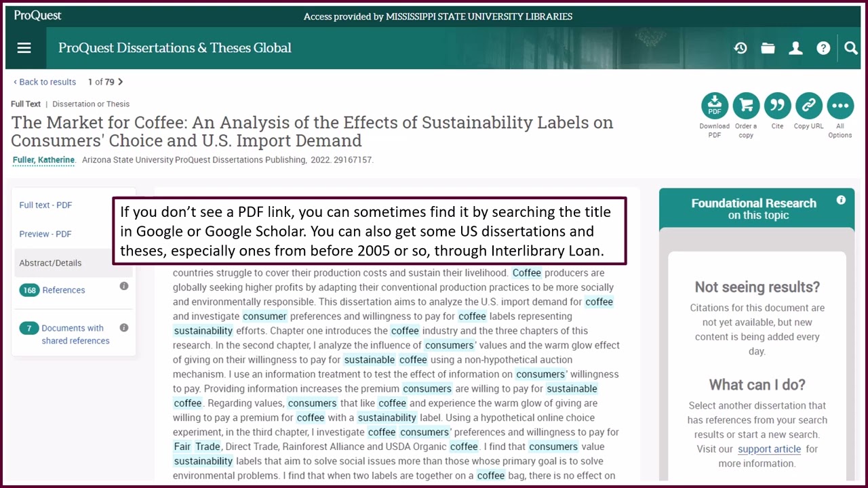
Task: Open recent searches history icon
Action: coord(741,47)
